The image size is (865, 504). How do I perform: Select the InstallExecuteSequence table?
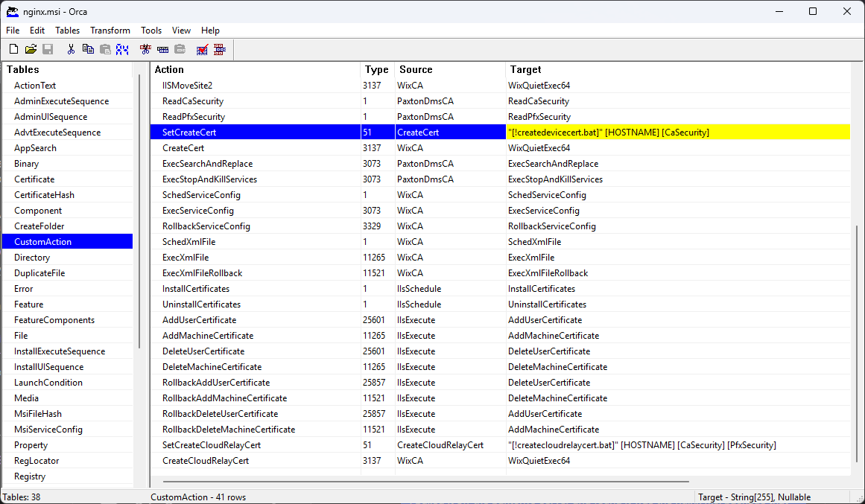point(60,351)
